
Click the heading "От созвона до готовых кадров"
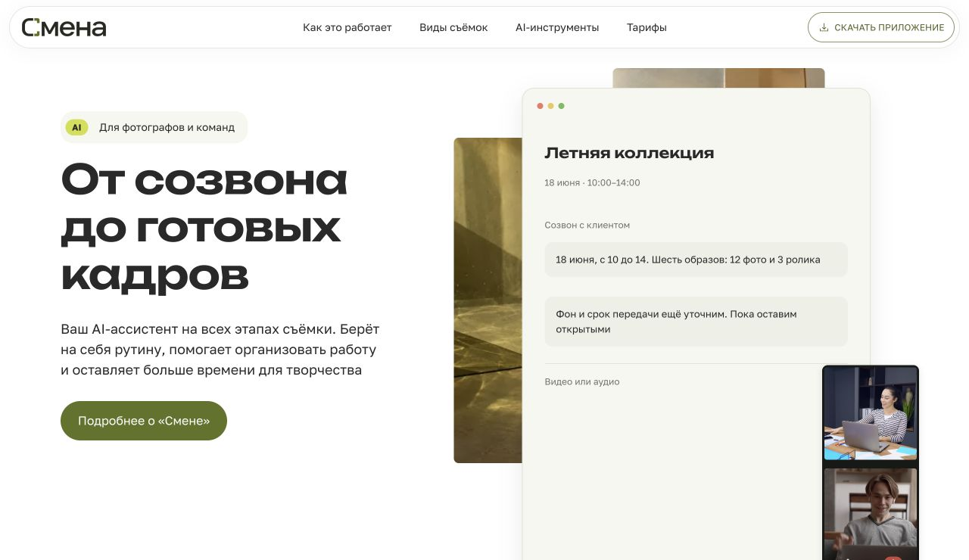click(x=204, y=228)
